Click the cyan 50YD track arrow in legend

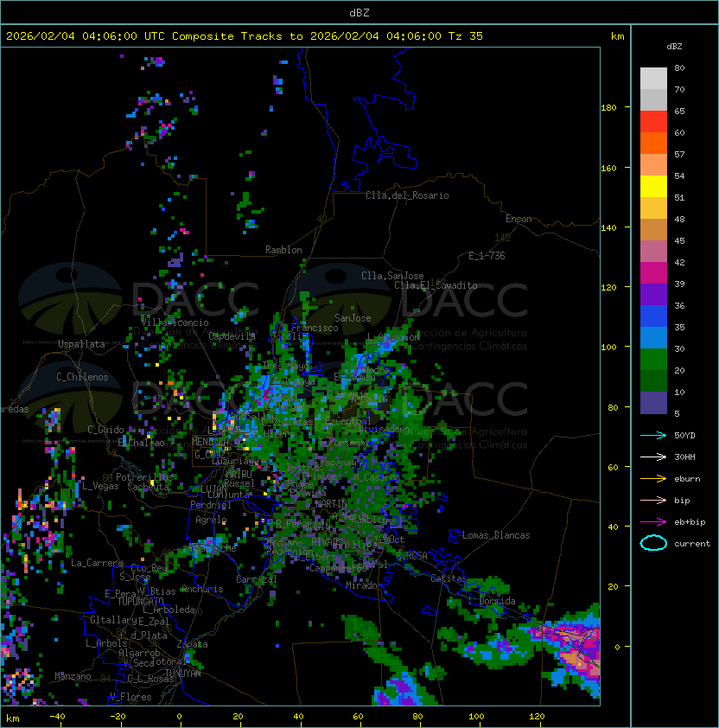pos(653,436)
